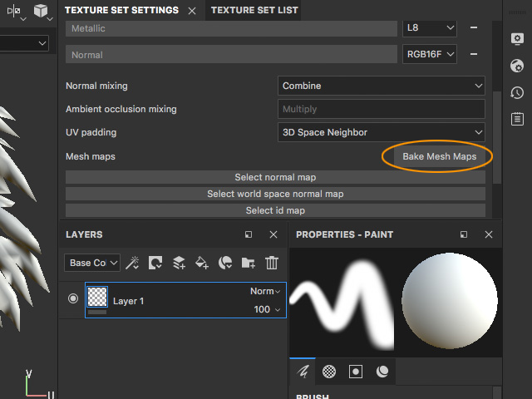Image resolution: width=532 pixels, height=399 pixels.
Task: Add a smart material to layers
Action: tap(225, 263)
